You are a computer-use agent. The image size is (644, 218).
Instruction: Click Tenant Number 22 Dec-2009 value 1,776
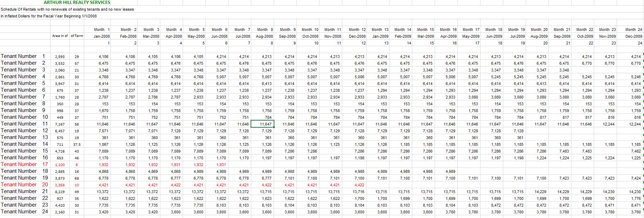click(635, 198)
